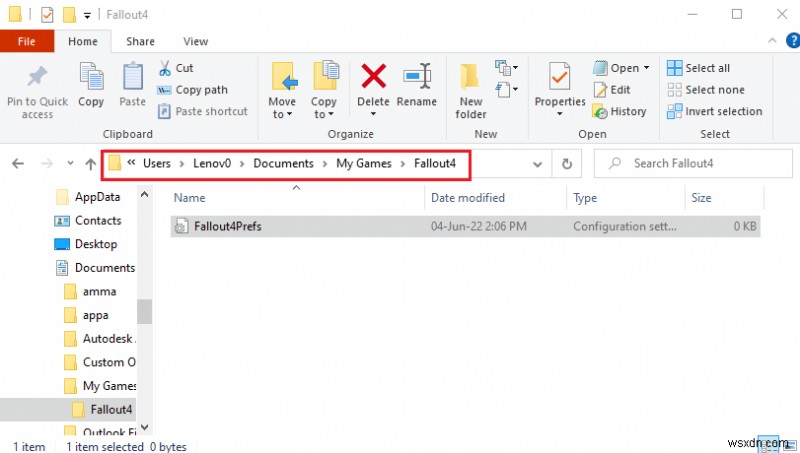
Task: Click My Games in the address path
Action: 364,163
